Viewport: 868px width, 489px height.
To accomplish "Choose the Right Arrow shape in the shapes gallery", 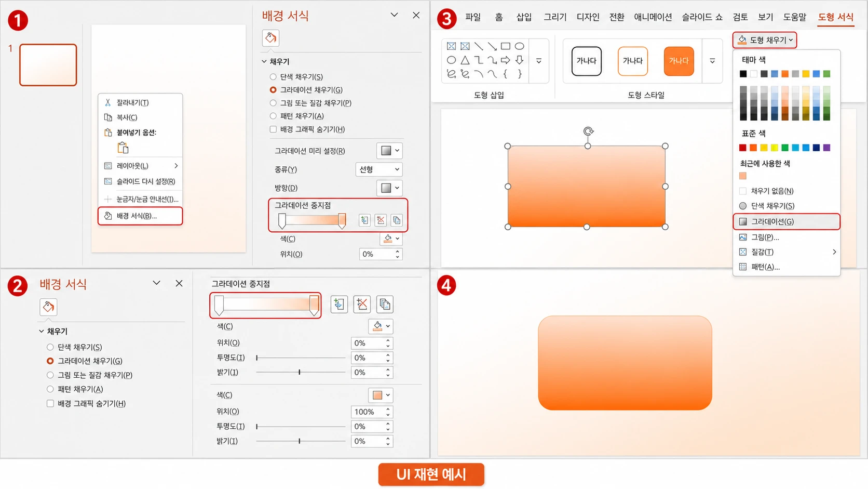I will coord(505,60).
